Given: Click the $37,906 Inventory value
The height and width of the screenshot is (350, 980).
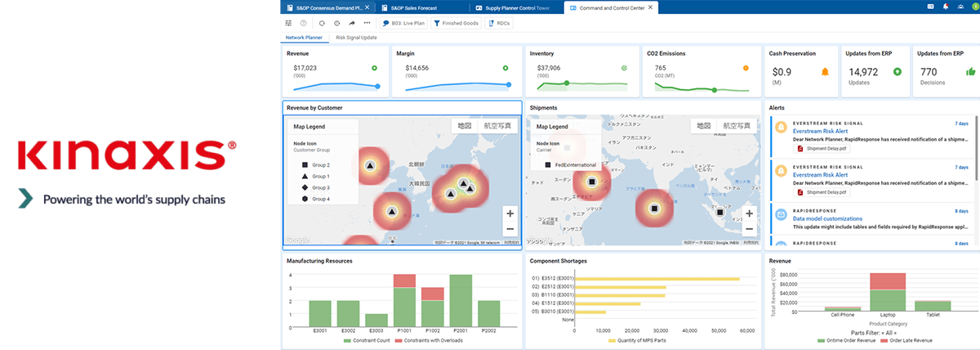Looking at the screenshot, I should coord(549,69).
